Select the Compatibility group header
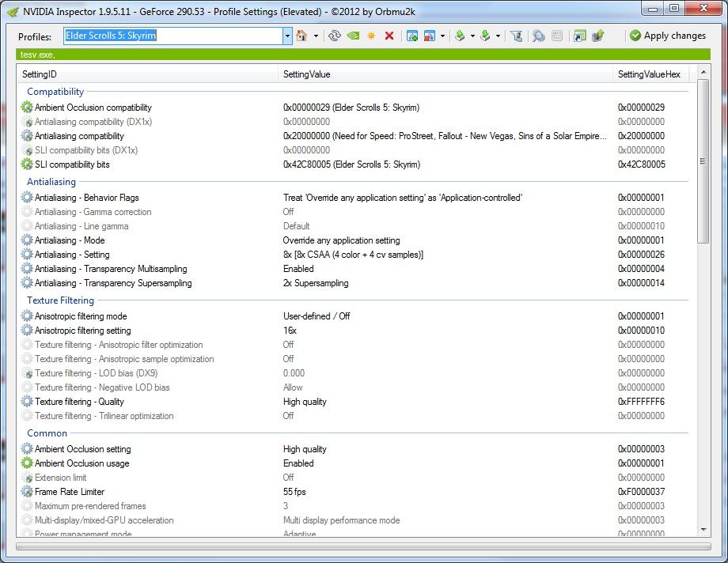The image size is (728, 563). point(55,92)
